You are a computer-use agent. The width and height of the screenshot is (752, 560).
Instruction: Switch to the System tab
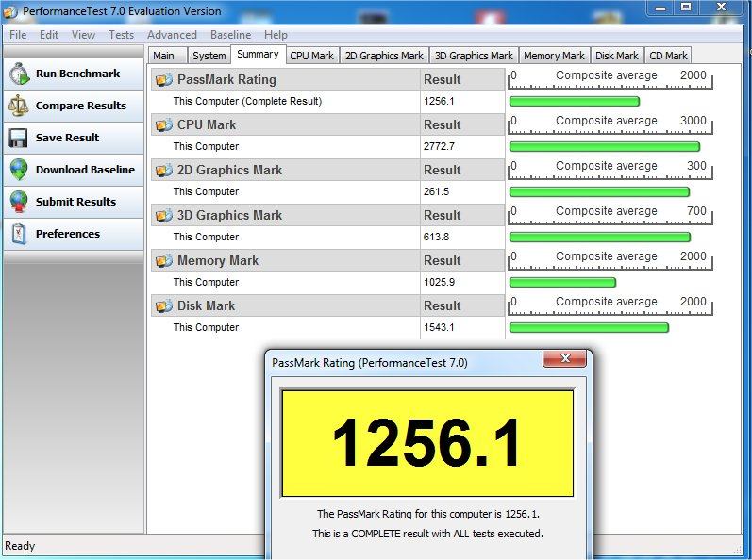point(209,56)
